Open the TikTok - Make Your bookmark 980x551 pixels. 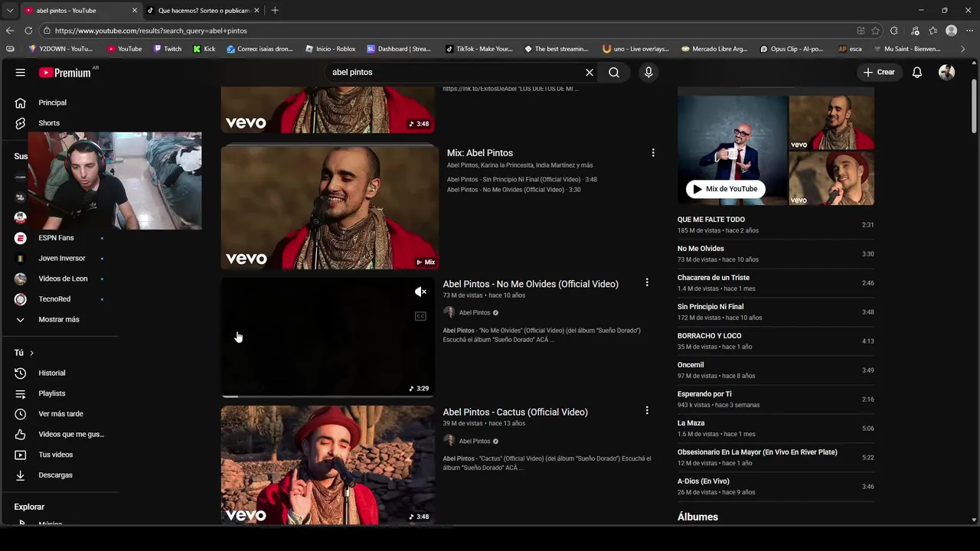[479, 49]
